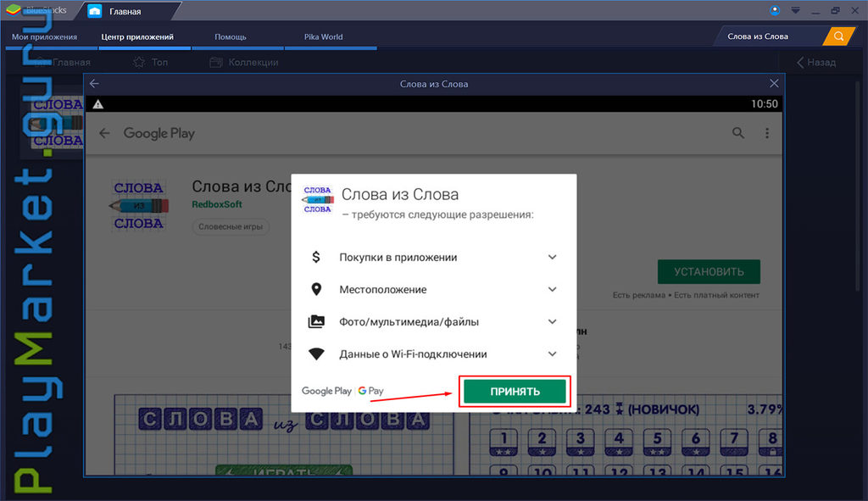The image size is (868, 501).
Task: Click the photo/media files permission icon
Action: [x=316, y=321]
